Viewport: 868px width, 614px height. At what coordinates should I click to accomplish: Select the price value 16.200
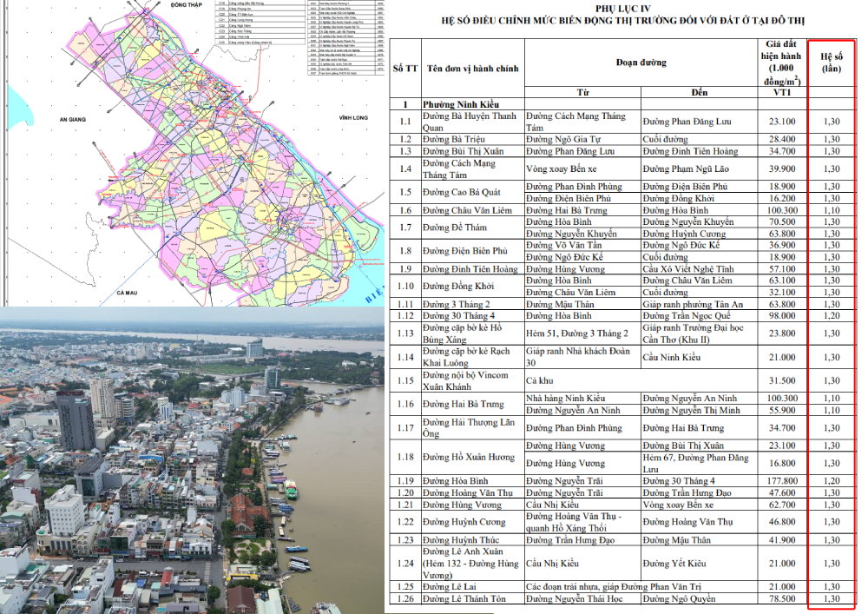coord(782,198)
